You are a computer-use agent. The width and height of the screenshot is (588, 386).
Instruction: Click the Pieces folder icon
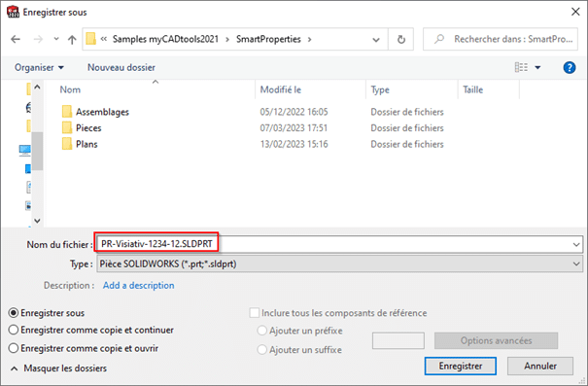tap(67, 127)
